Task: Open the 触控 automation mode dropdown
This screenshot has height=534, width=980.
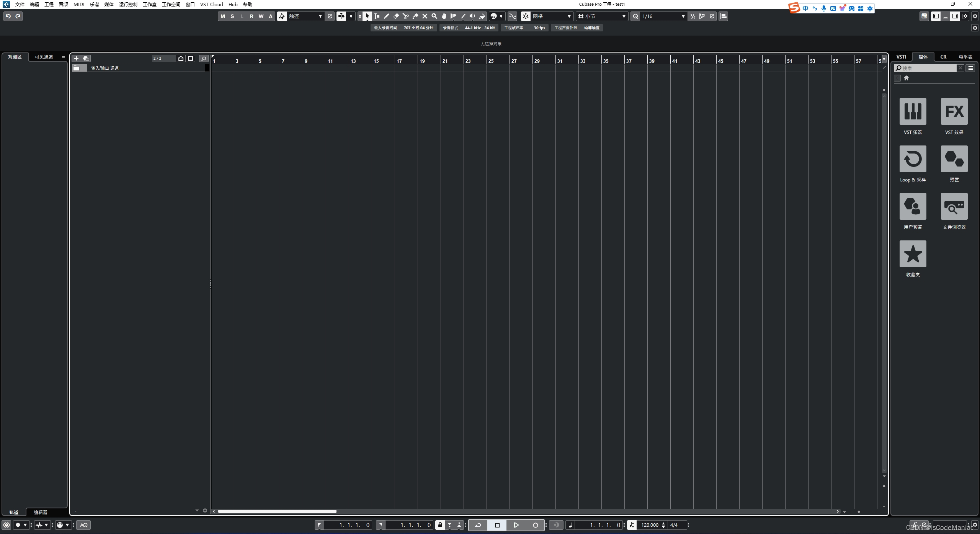Action: pyautogui.click(x=305, y=16)
